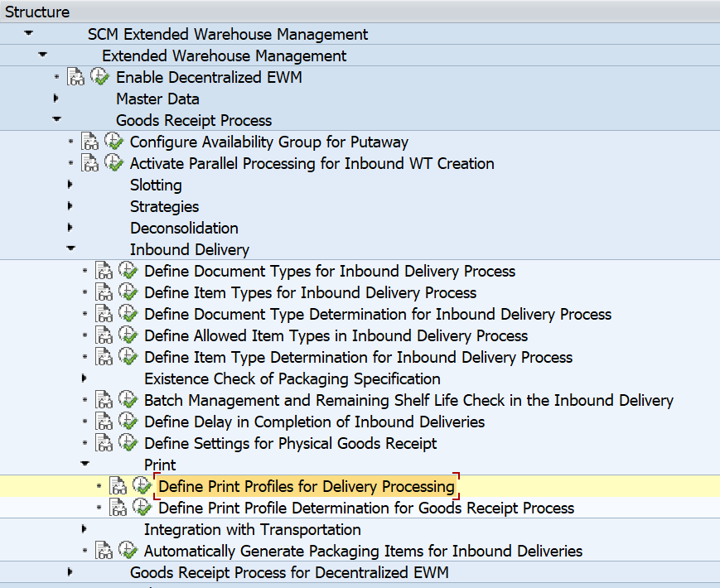Select the 'Extended Warehouse Management' child label
This screenshot has height=588, width=720.
point(224,56)
